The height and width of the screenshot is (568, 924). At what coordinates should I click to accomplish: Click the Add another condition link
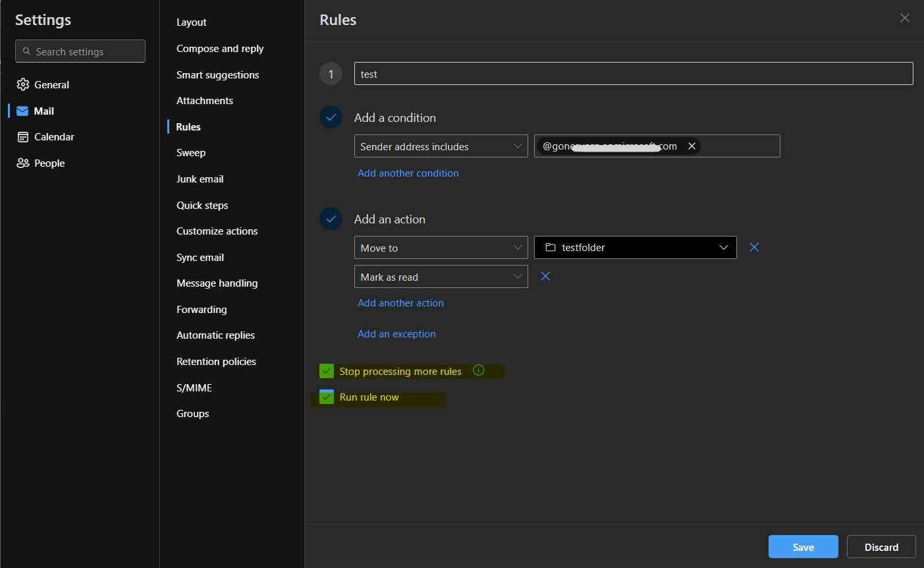coord(408,173)
